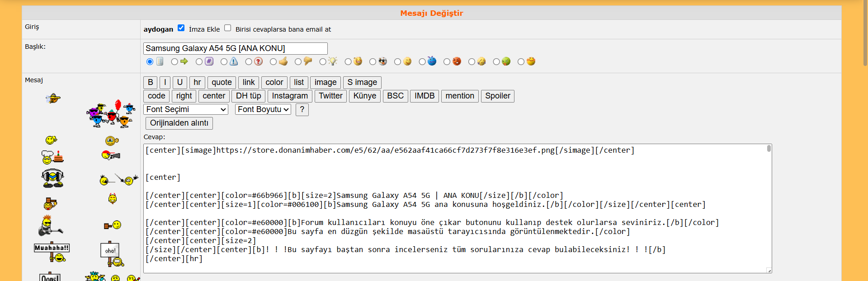Insert the Muahaha!! sign smiley
868x281 pixels.
(52, 252)
